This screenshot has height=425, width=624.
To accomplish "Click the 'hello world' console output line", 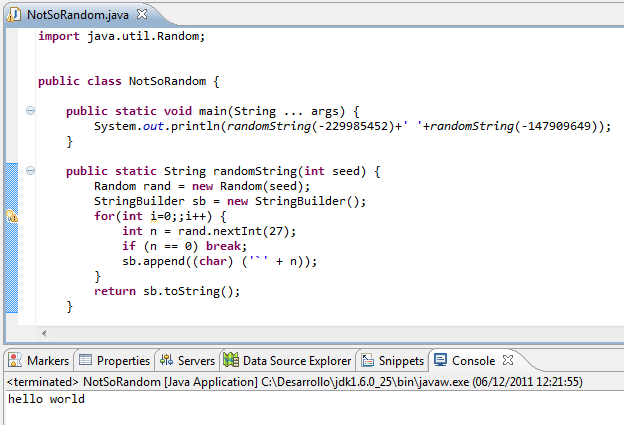I will 46,399.
